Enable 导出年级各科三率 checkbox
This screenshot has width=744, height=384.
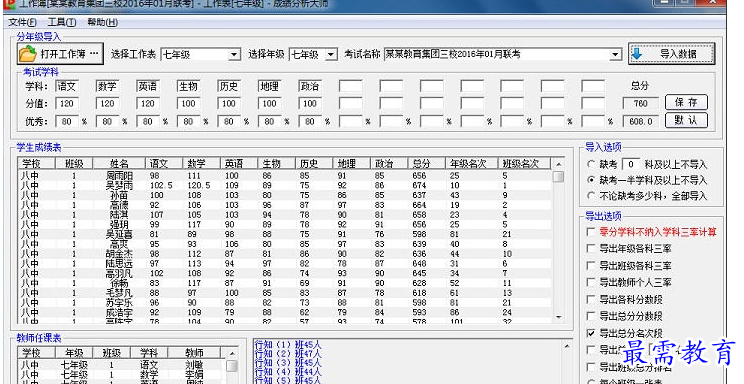[x=591, y=248]
